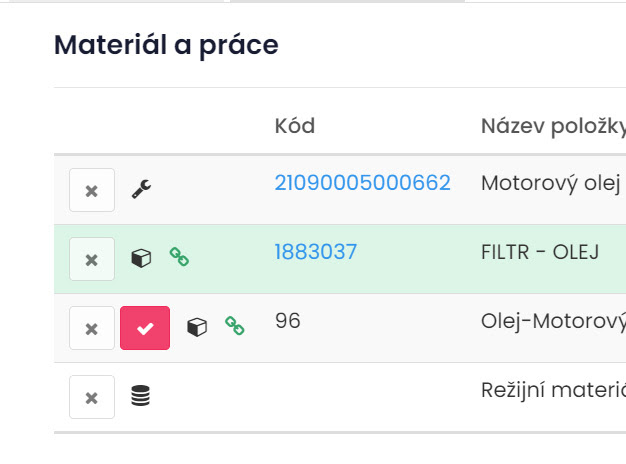Click database stack icon in Režijní materiál row
The height and width of the screenshot is (464, 626).
[x=141, y=397]
